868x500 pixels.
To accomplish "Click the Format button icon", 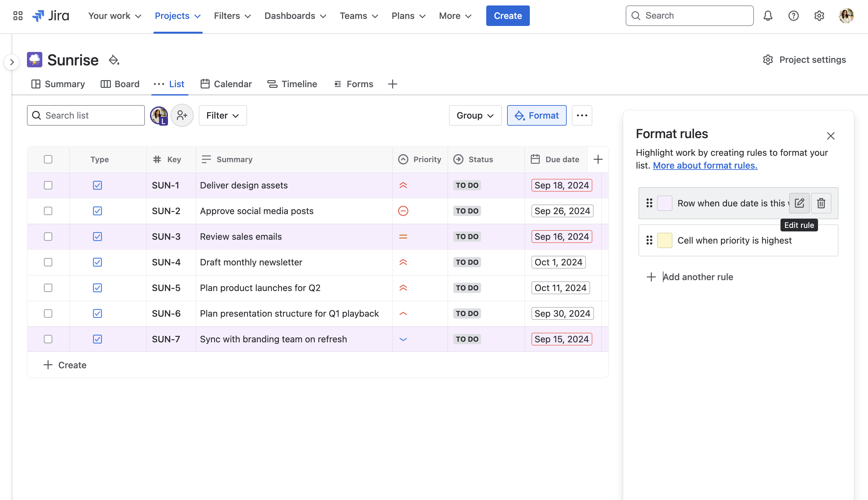I will tap(520, 115).
